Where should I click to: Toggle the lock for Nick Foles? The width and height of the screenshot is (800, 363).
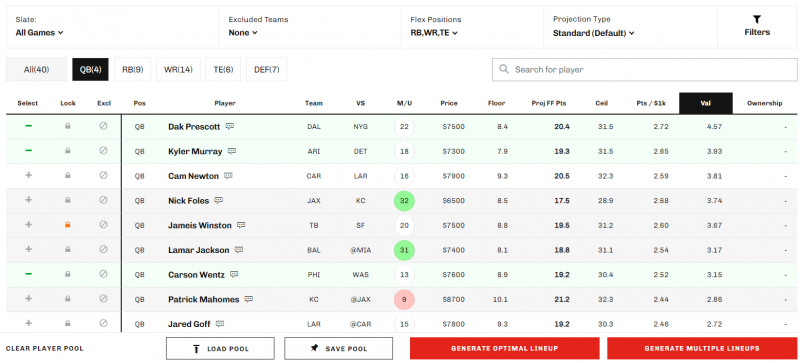68,200
